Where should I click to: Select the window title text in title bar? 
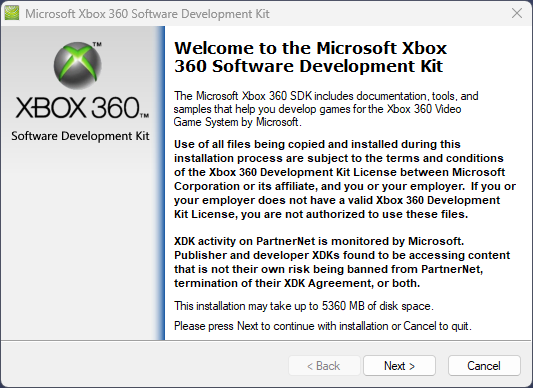(x=147, y=14)
